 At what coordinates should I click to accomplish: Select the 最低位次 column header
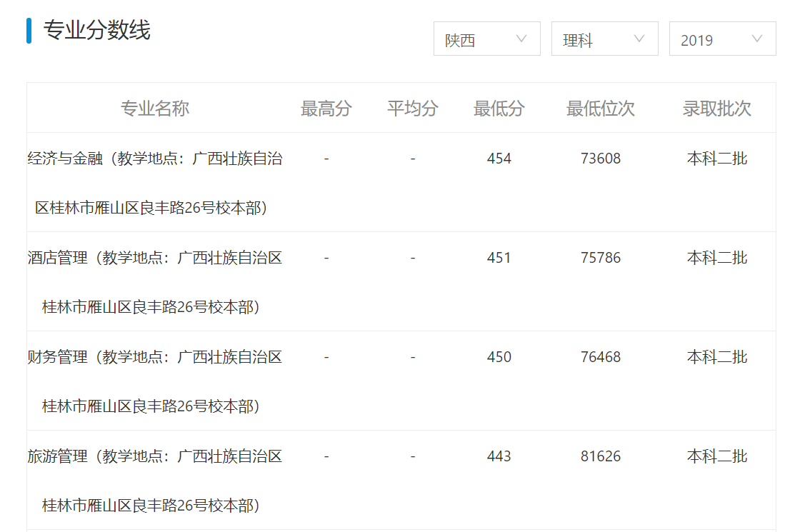599,107
